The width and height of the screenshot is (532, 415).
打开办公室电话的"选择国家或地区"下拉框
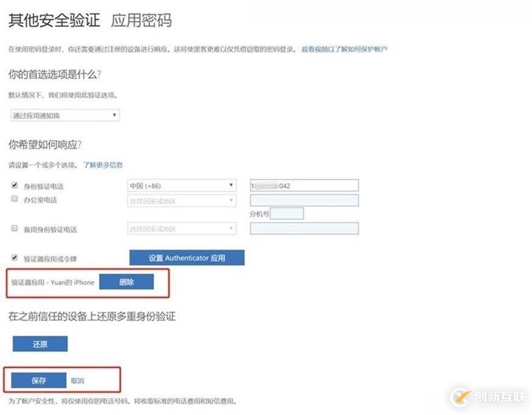coord(181,200)
